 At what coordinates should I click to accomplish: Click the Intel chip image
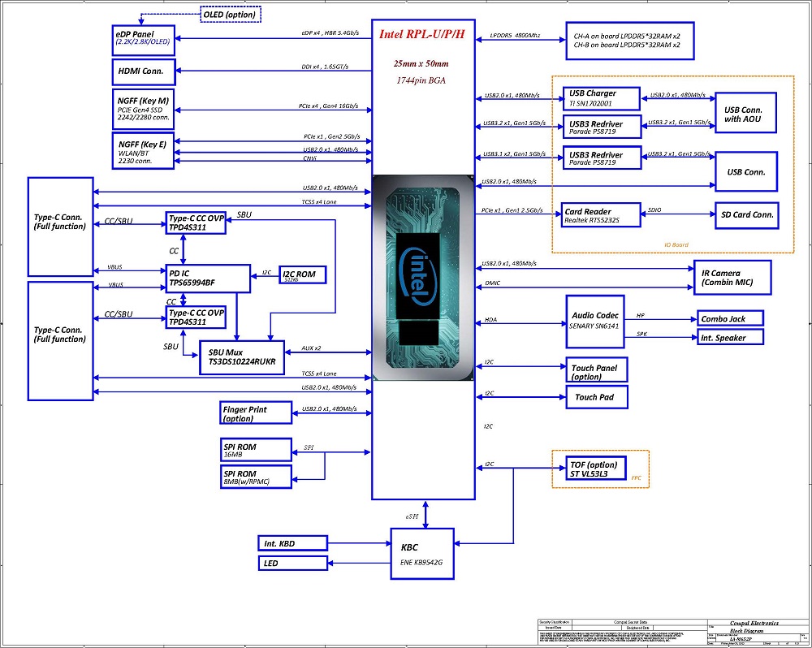pos(423,278)
